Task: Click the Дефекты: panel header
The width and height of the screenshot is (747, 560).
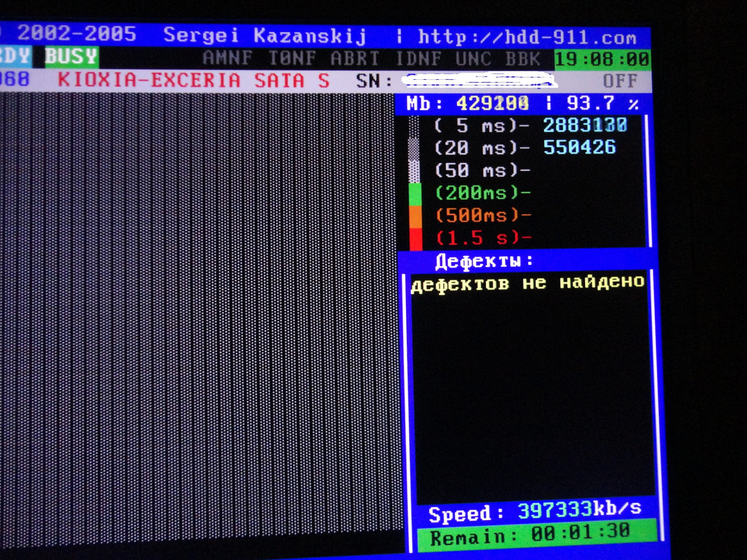Action: coord(484,261)
